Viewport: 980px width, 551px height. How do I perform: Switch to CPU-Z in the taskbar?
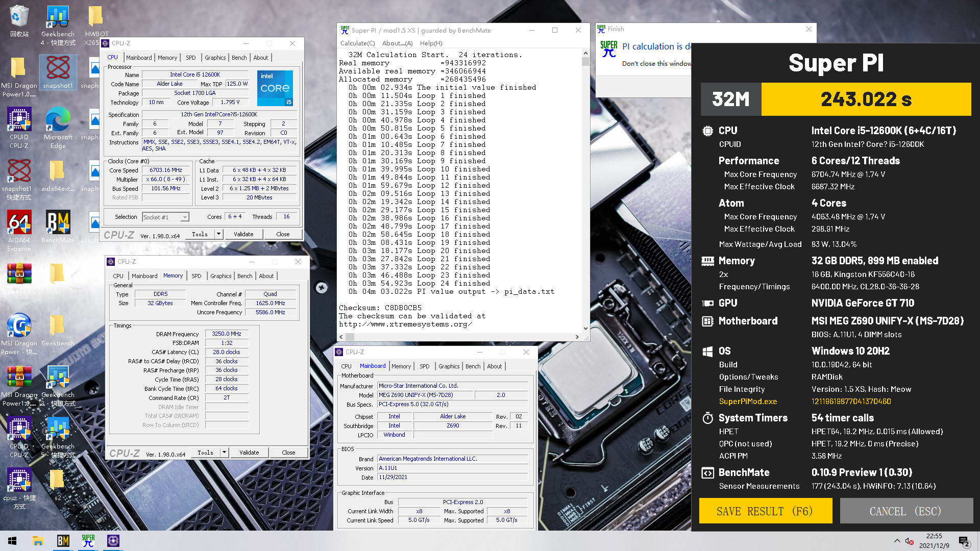coord(113,541)
